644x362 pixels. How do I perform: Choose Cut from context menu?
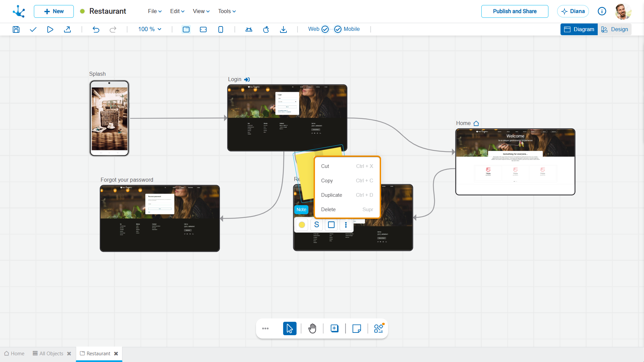[x=347, y=166]
